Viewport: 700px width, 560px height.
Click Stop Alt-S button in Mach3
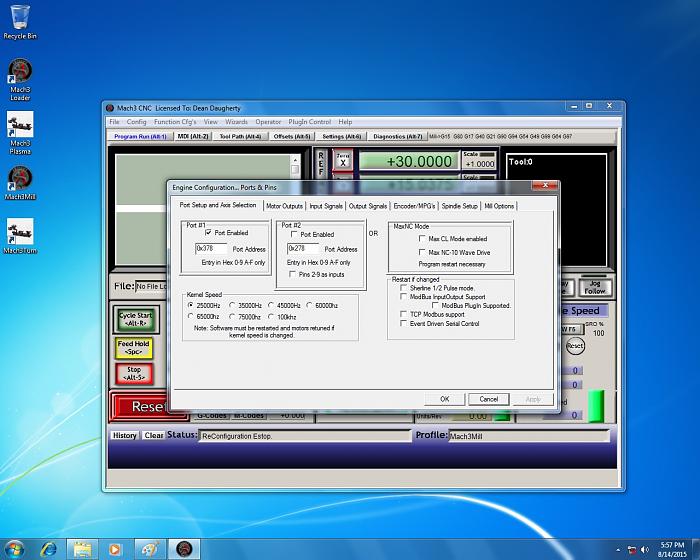point(134,374)
